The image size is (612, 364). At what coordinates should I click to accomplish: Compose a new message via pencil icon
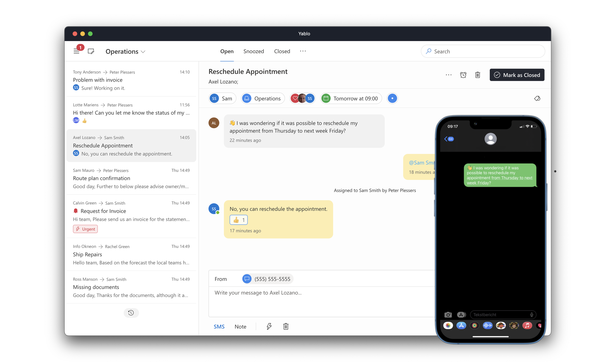91,51
